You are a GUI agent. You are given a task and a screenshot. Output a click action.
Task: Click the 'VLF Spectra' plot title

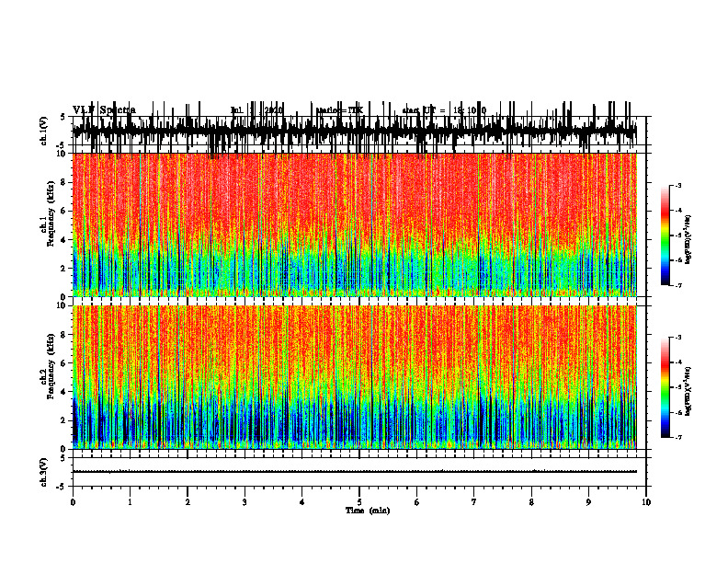point(104,110)
